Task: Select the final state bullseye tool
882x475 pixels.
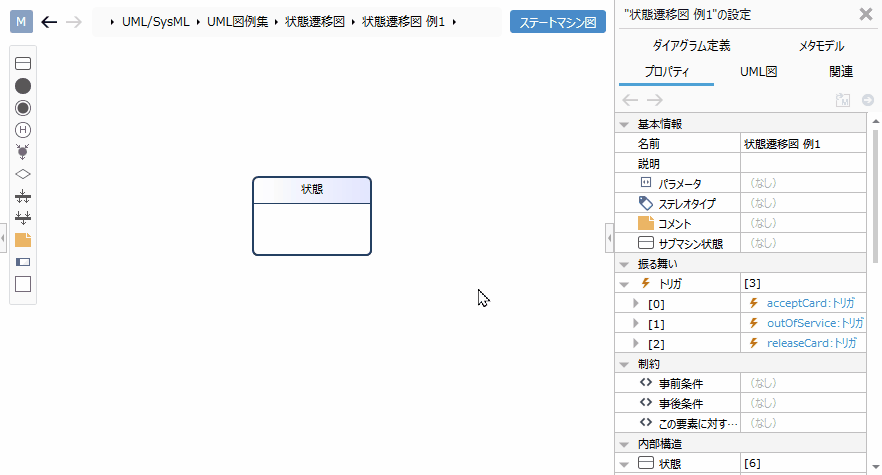Action: tap(23, 108)
